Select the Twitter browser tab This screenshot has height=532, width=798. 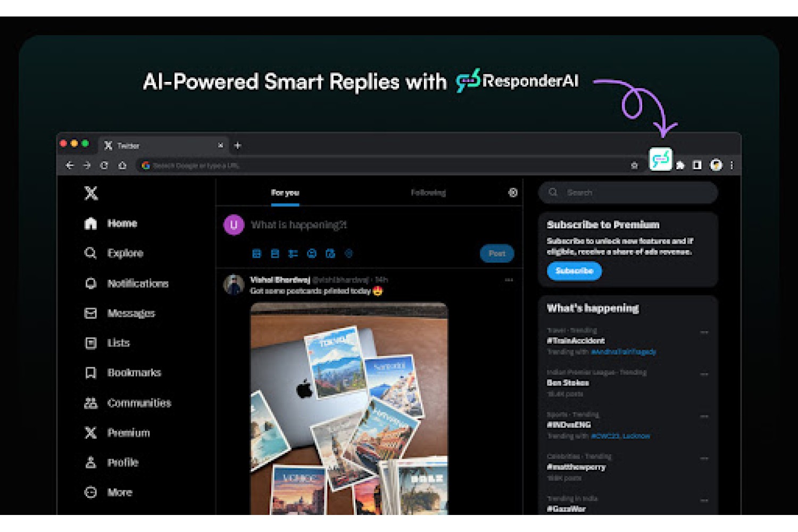pos(163,145)
